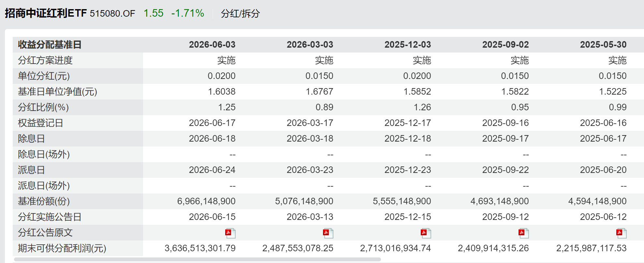Click the 除息日(场外) row label
644x263 pixels.
click(44, 154)
